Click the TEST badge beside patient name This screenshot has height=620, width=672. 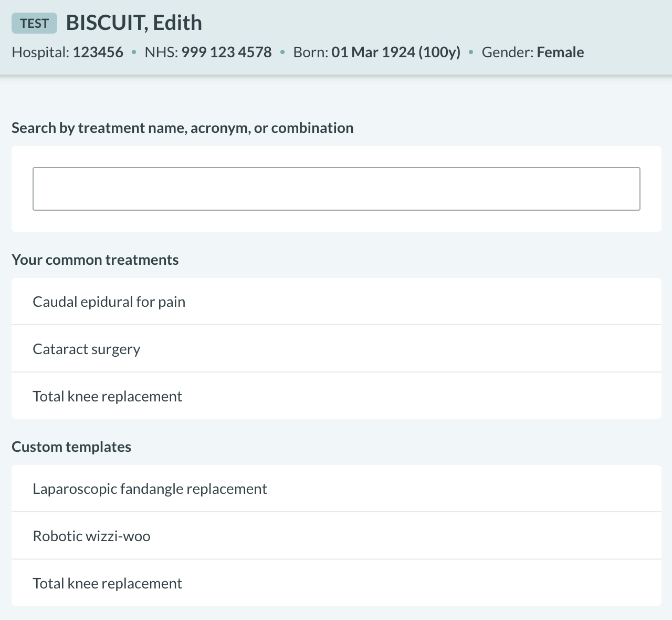34,23
